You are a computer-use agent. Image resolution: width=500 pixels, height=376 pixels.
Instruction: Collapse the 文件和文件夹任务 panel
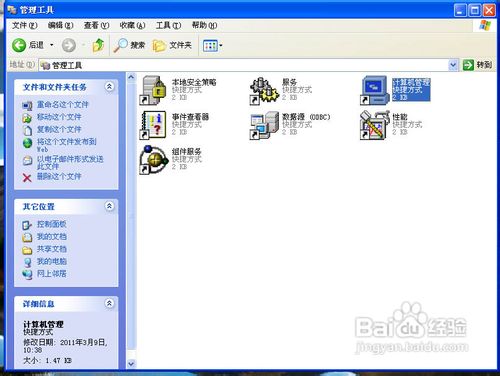click(x=109, y=87)
